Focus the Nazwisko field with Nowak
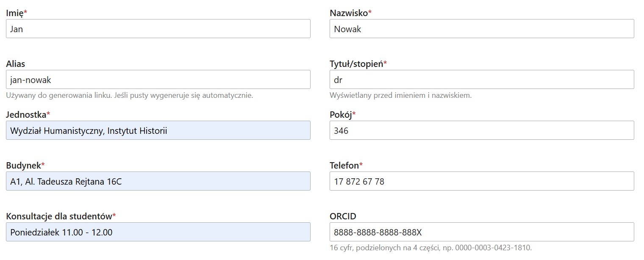Screen dimensions: 644x260 [482, 29]
